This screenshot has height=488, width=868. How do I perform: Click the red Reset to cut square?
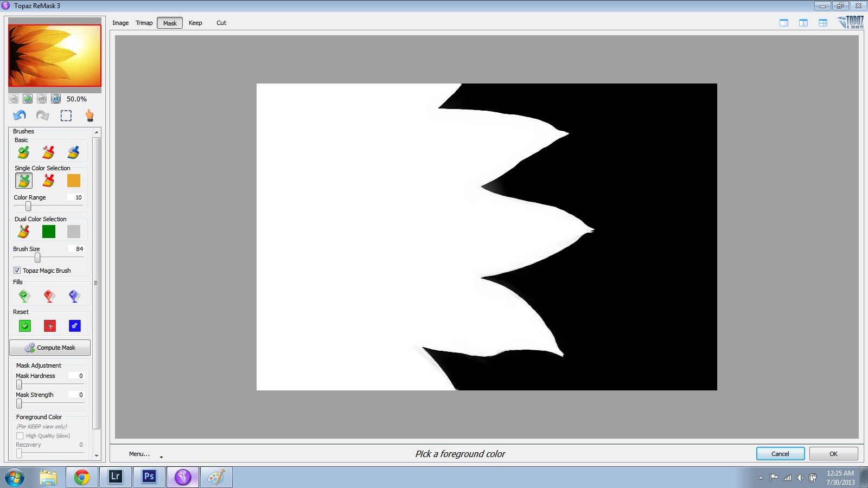pos(49,326)
